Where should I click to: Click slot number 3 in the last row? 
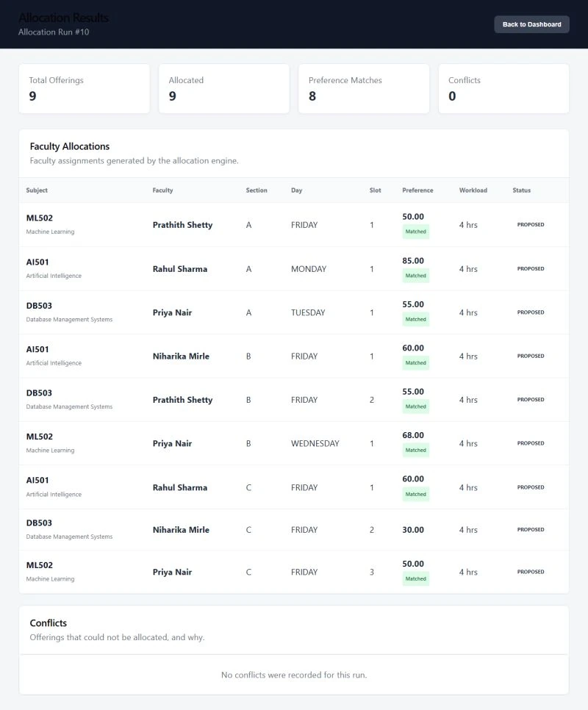coord(372,572)
